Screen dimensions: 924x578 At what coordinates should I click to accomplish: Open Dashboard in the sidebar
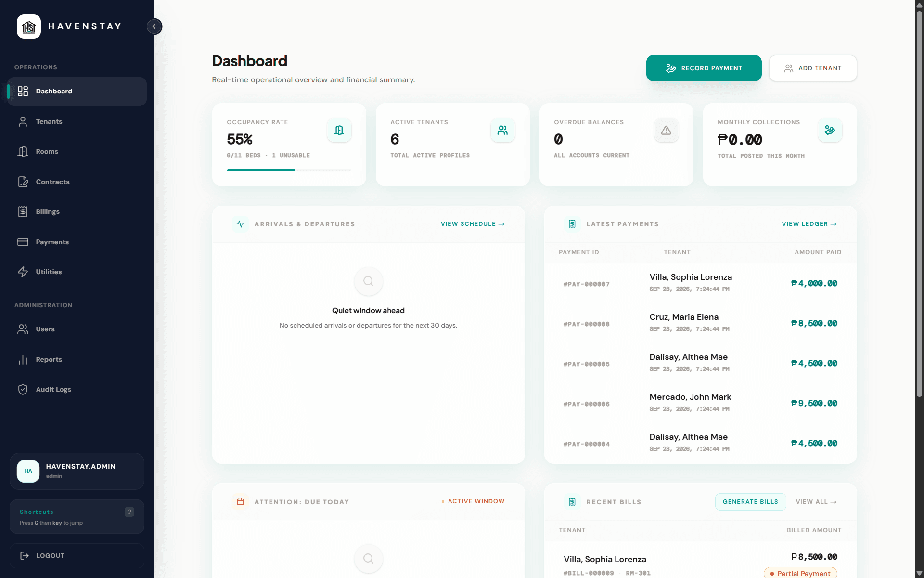[x=77, y=92]
